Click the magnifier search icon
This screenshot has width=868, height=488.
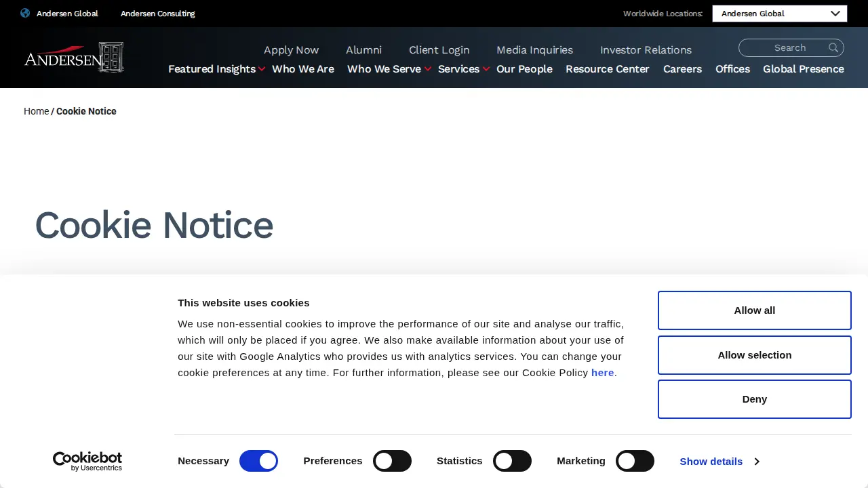pyautogui.click(x=833, y=47)
